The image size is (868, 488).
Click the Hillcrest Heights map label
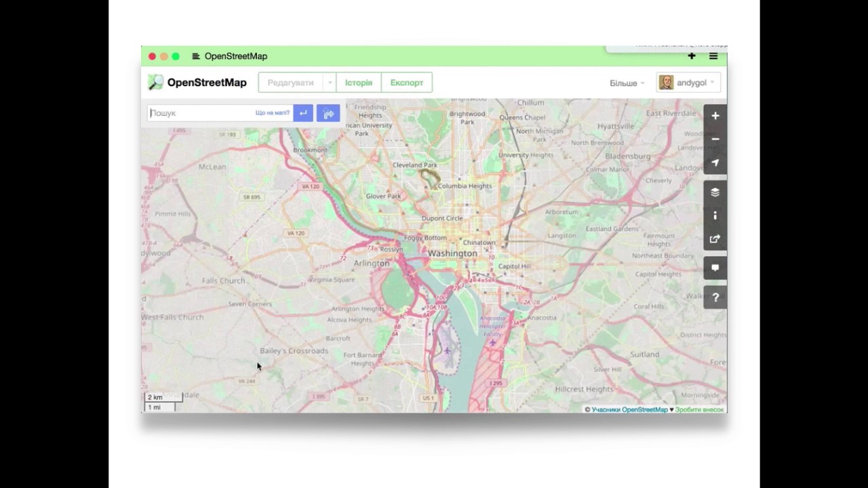[x=584, y=390]
